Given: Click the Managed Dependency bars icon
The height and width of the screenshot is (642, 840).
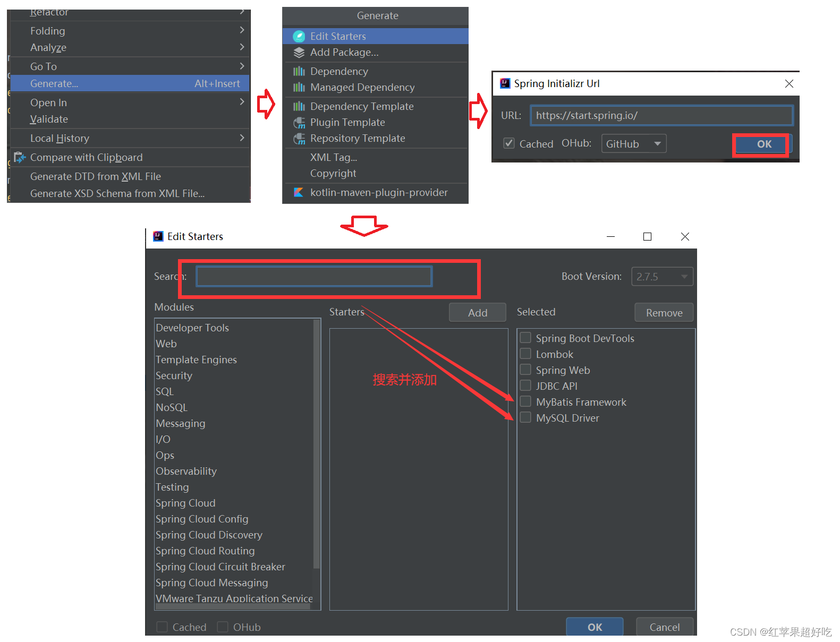Looking at the screenshot, I should [x=299, y=87].
